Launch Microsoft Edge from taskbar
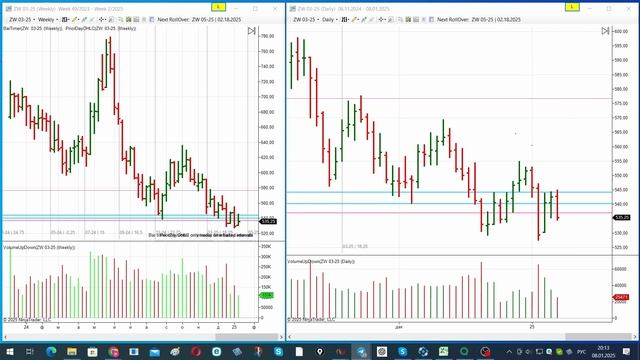This screenshot has width=640, height=360. [51, 351]
